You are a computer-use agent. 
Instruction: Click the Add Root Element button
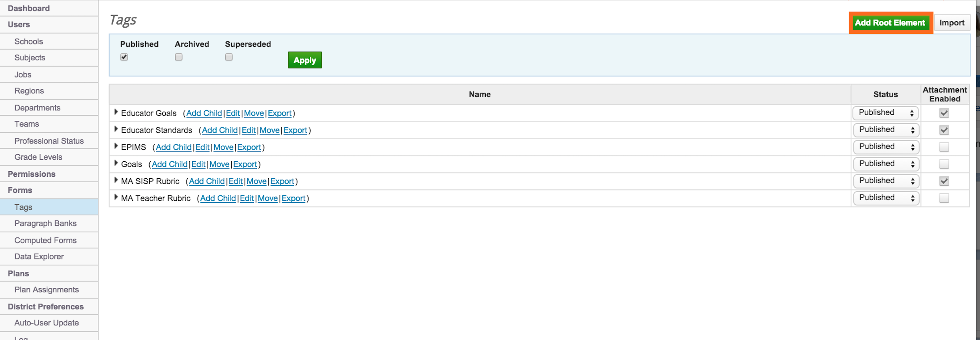(890, 23)
